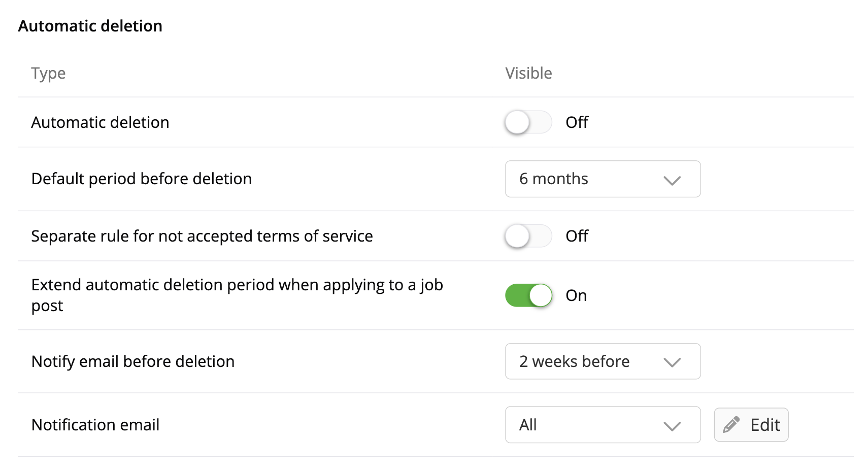Expand the Notify email before deletion dropdown

602,361
